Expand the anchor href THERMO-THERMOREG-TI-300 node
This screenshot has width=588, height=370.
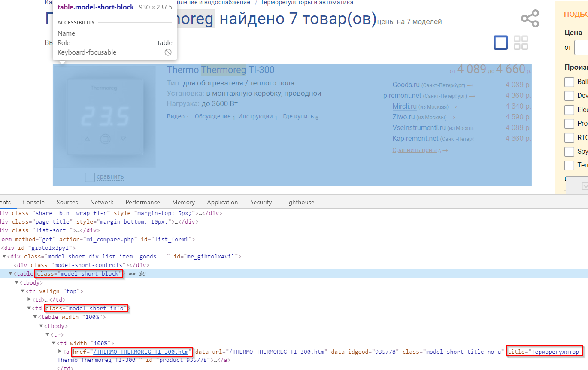[x=60, y=352]
